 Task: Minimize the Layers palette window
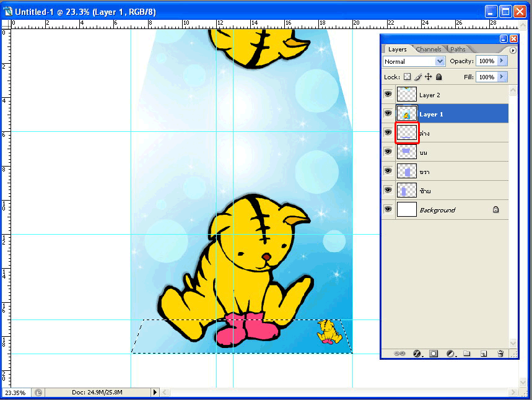pyautogui.click(x=504, y=39)
